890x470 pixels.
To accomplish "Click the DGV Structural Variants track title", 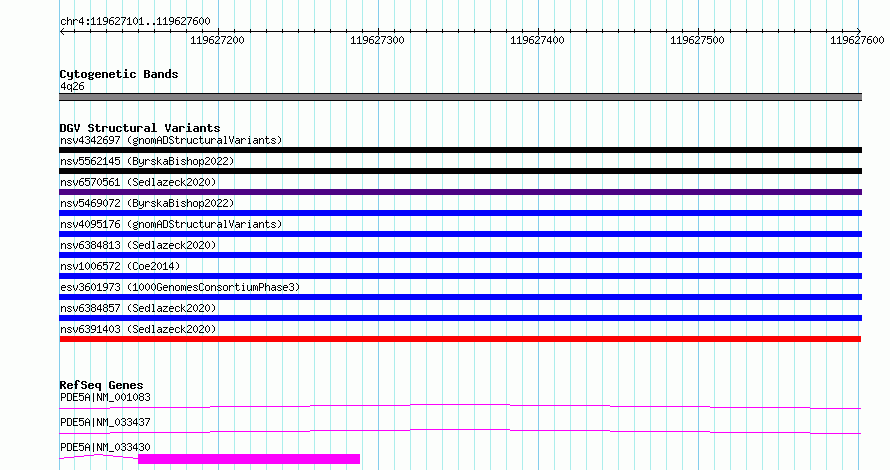I will (x=140, y=128).
